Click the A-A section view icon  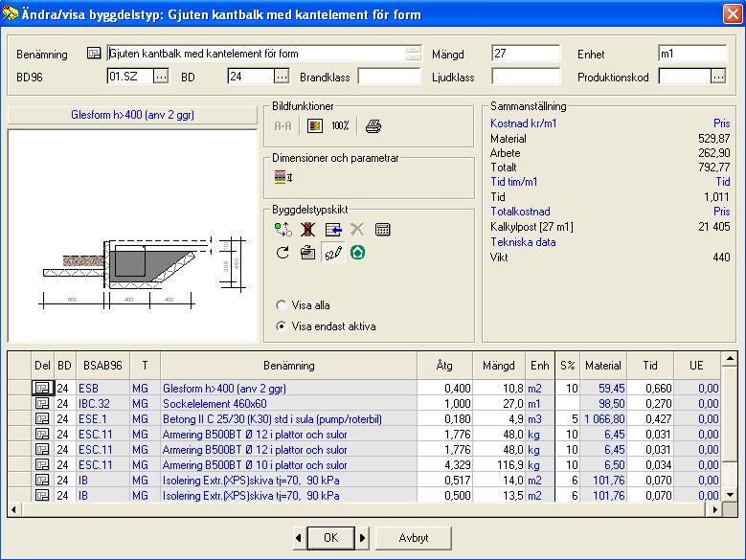pos(283,126)
